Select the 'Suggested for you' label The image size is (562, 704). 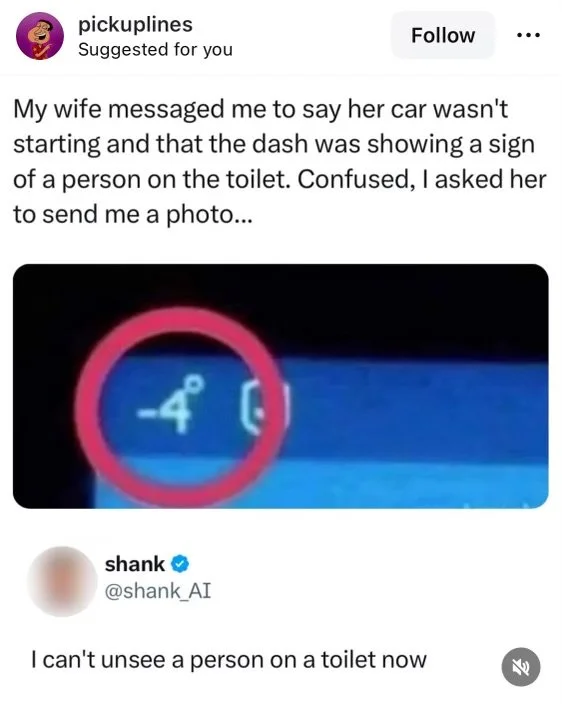point(155,49)
